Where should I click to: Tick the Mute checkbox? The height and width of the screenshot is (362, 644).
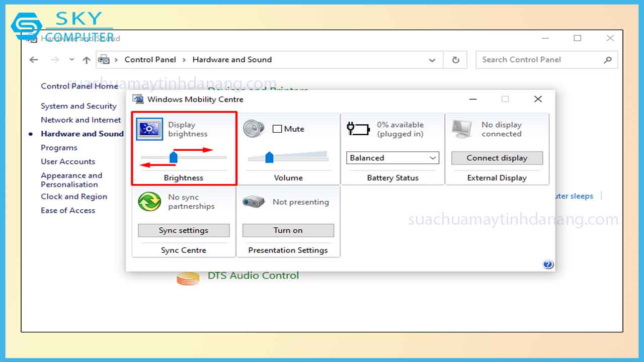click(277, 129)
